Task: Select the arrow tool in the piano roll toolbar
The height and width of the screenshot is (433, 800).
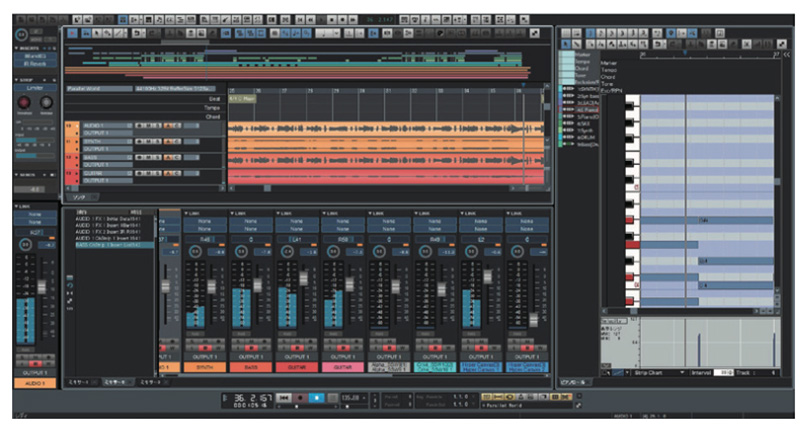Action: point(566,44)
